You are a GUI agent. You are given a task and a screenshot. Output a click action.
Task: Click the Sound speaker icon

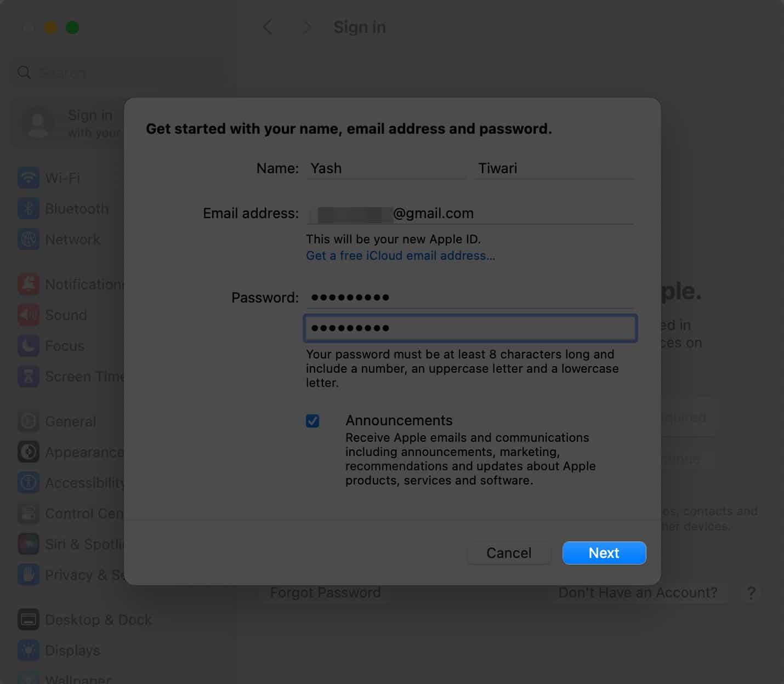29,315
